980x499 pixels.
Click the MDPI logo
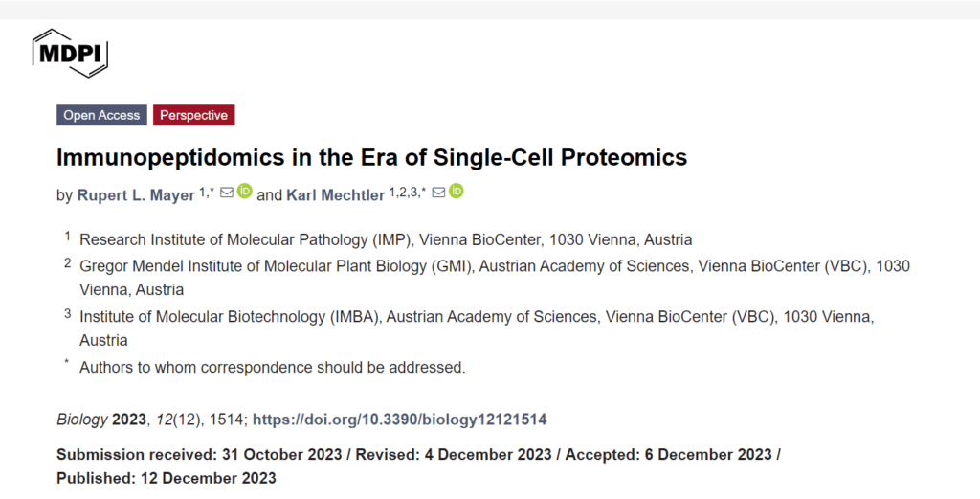[x=70, y=53]
